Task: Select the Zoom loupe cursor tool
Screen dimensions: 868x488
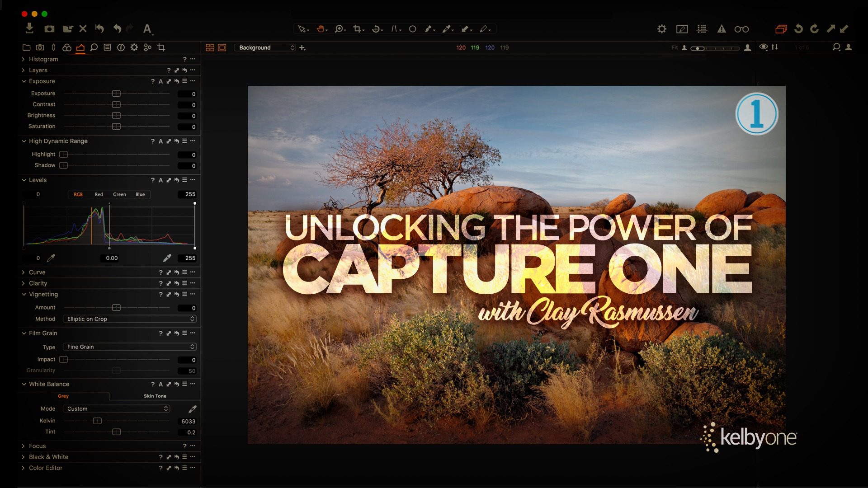Action: pyautogui.click(x=339, y=29)
